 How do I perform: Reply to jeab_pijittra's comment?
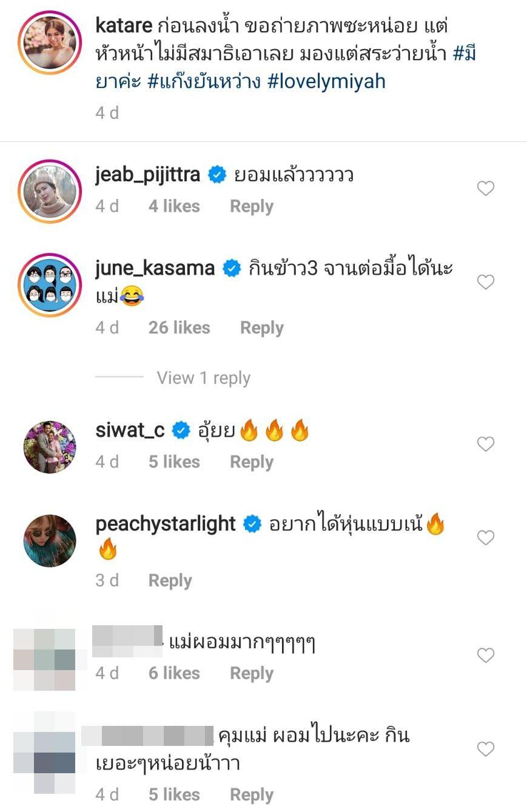click(x=252, y=207)
